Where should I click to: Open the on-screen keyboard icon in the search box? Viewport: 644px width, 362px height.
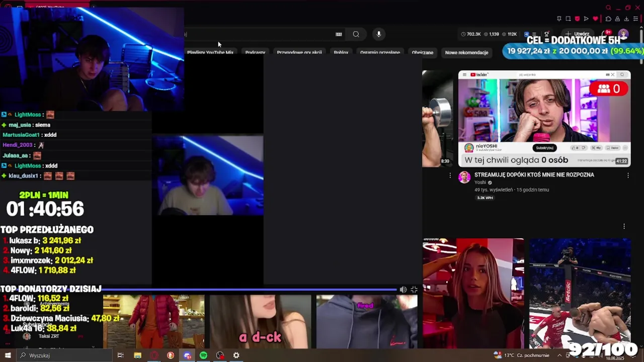coord(339,34)
